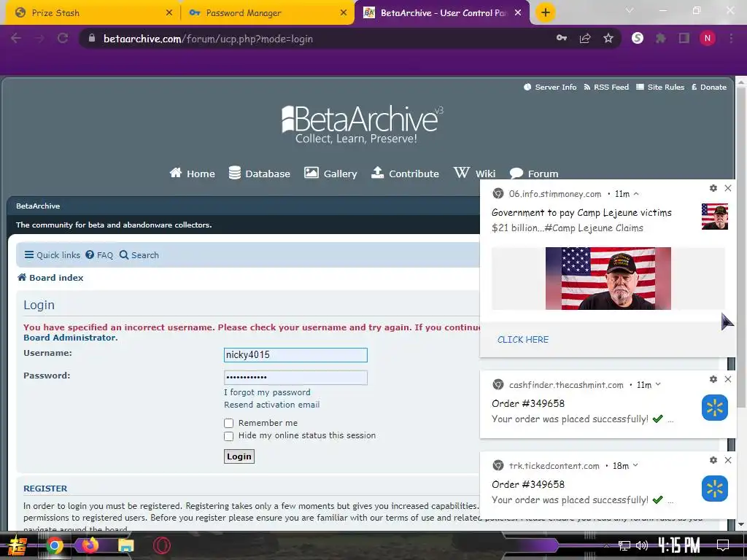Select the BetaArchive User Control Panel tab
This screenshot has height=560, width=747.
[441, 13]
